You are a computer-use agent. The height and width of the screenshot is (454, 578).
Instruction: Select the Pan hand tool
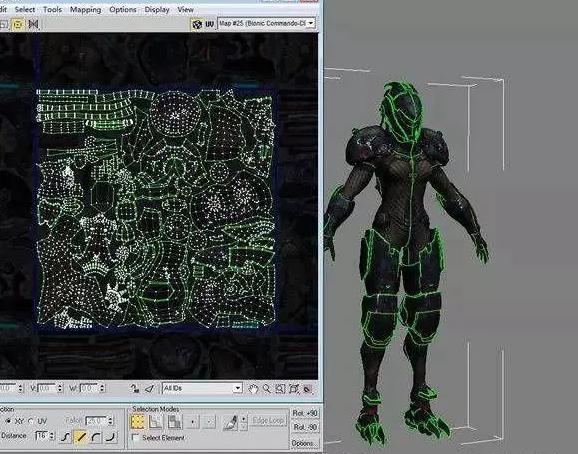pyautogui.click(x=253, y=388)
